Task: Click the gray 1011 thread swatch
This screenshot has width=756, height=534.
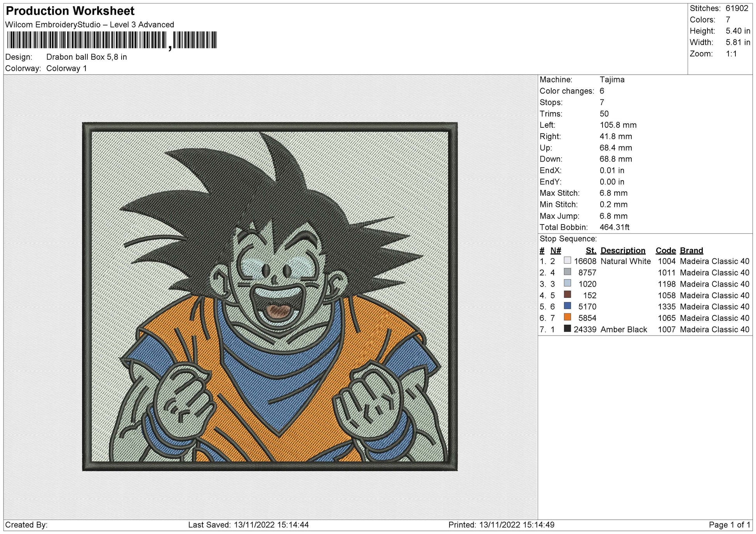Action: pos(567,272)
